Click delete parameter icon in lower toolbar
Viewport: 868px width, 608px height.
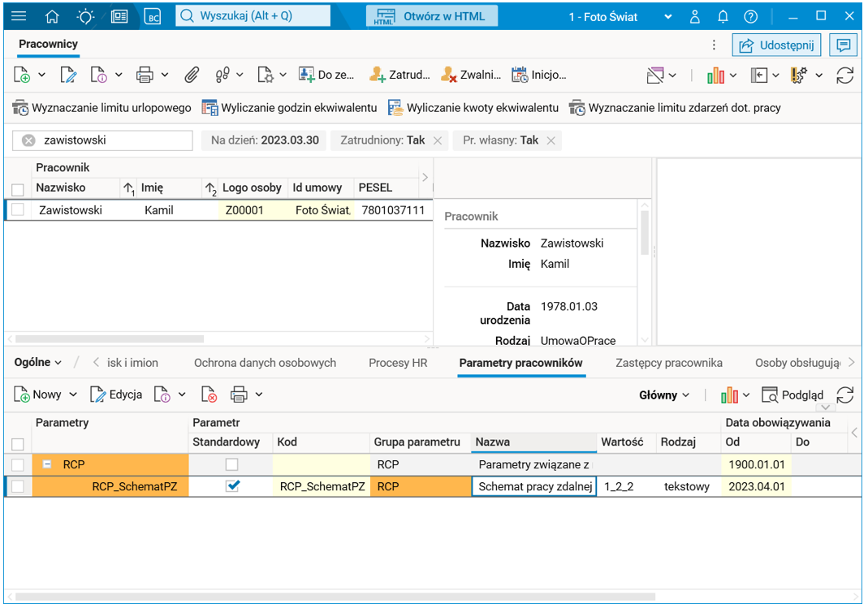(x=209, y=395)
